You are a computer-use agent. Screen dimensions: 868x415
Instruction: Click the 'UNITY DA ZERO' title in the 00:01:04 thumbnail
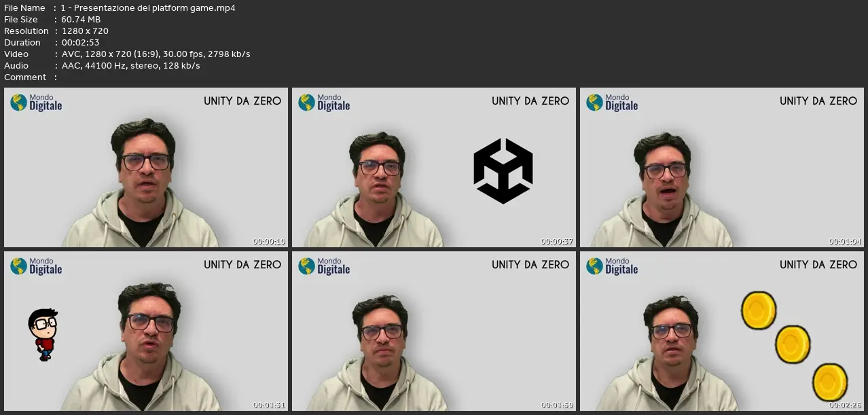[x=818, y=101]
